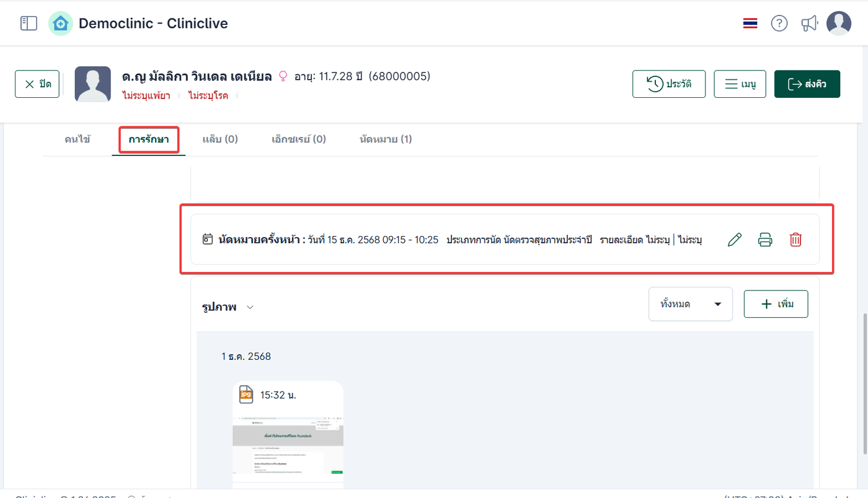Click the patient's avatar picture

93,84
